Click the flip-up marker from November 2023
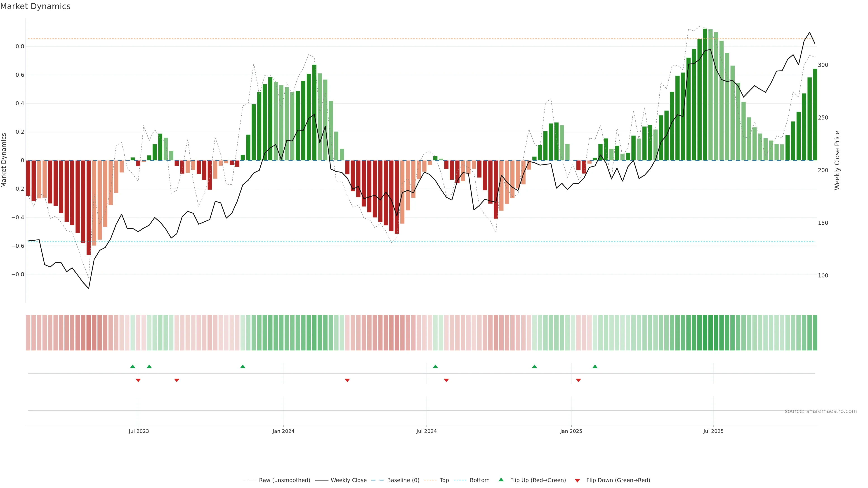The image size is (868, 488). (x=243, y=366)
